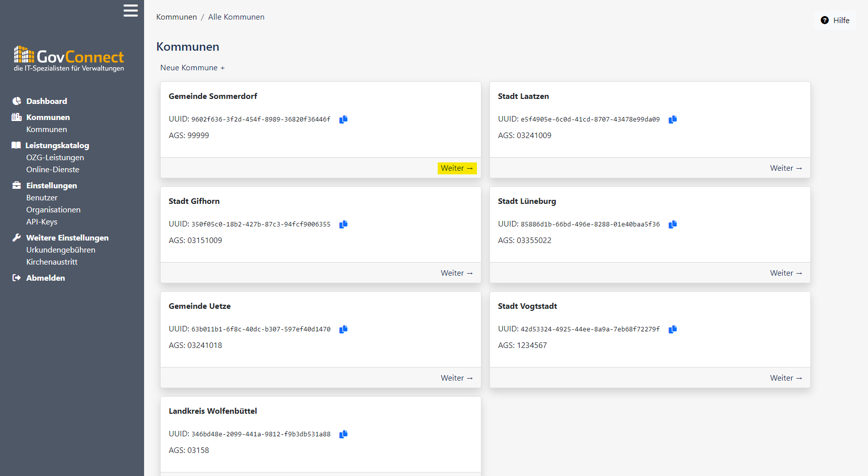
Task: Click Weiter on Stadt Vogtstadt card
Action: (x=786, y=378)
